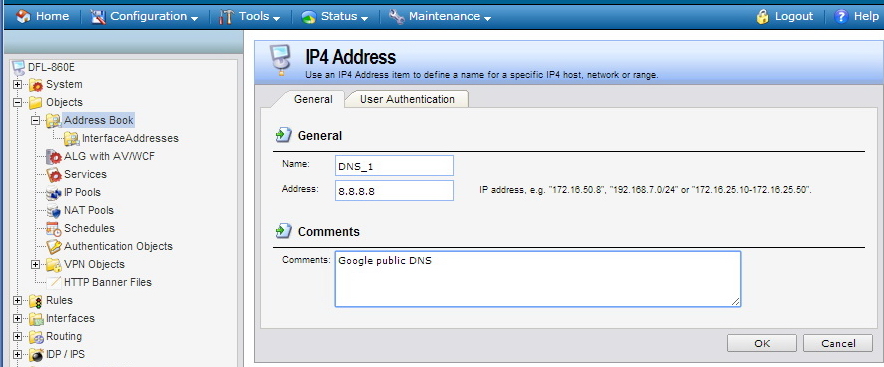Click the Schedules calendar icon
Viewport: 884px width, 367px height.
pyautogui.click(x=54, y=228)
